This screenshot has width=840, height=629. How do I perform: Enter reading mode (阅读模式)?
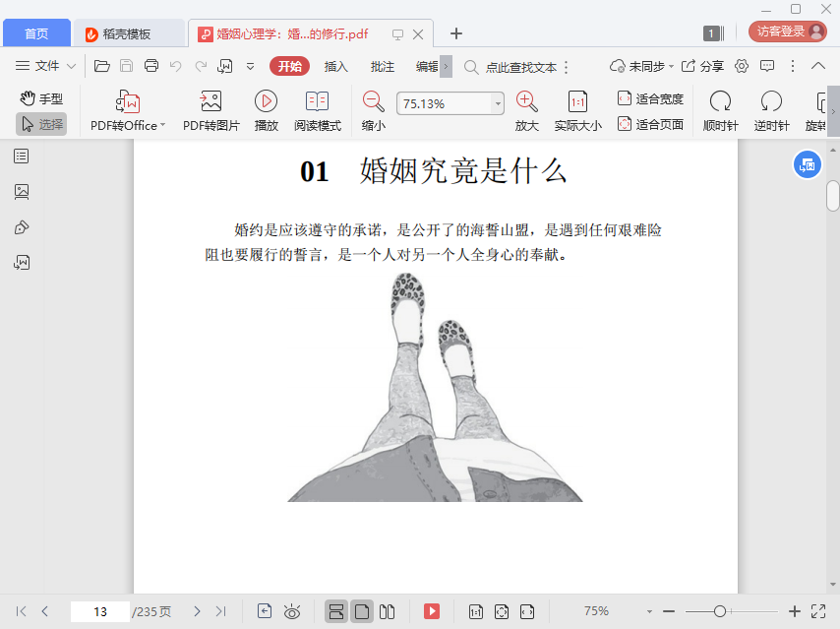tap(317, 110)
